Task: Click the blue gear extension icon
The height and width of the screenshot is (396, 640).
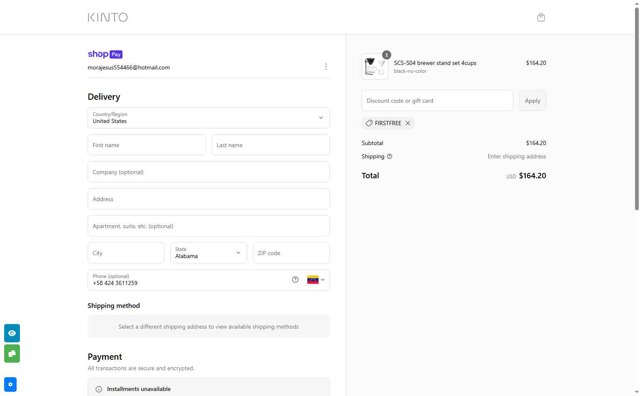Action: tap(10, 384)
